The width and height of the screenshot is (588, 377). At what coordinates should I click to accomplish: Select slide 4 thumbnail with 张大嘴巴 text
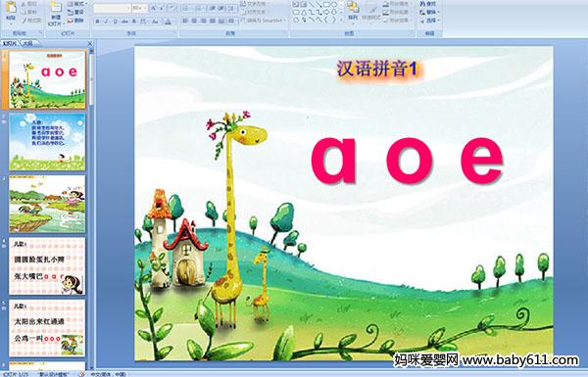[47, 266]
